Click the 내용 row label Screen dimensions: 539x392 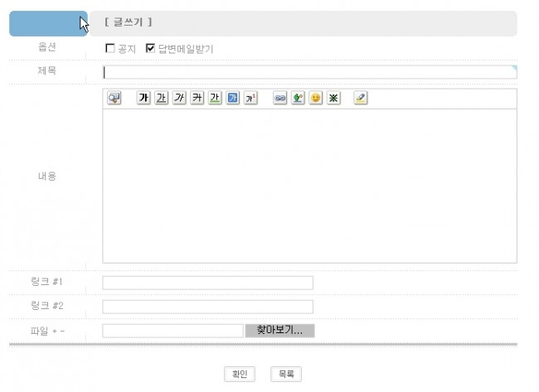(x=46, y=177)
